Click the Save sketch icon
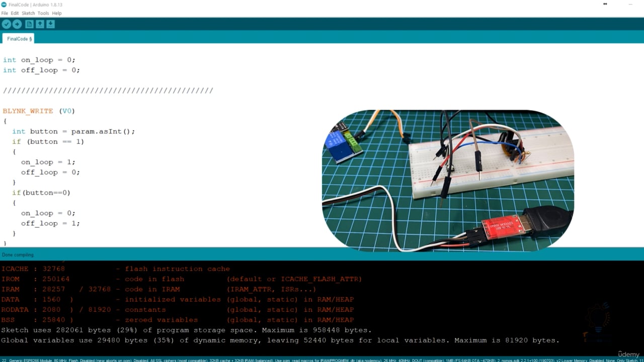 (50, 24)
